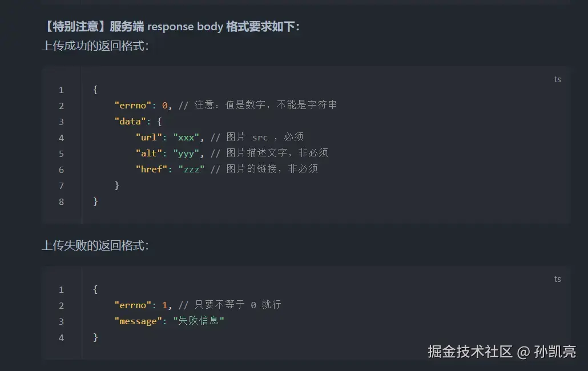This screenshot has width=588, height=371.
Task: Click the "上传失败的返回格式" paragraph text
Action: point(95,245)
